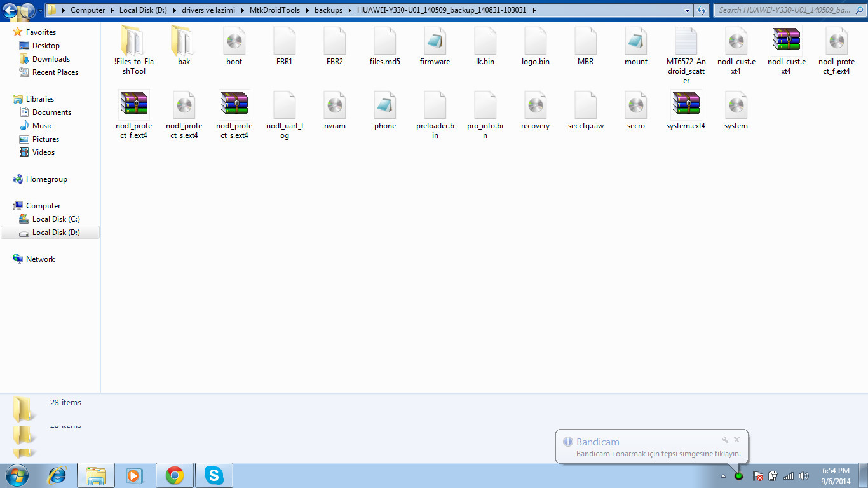Click the green Bandicam tray icon

point(738,476)
